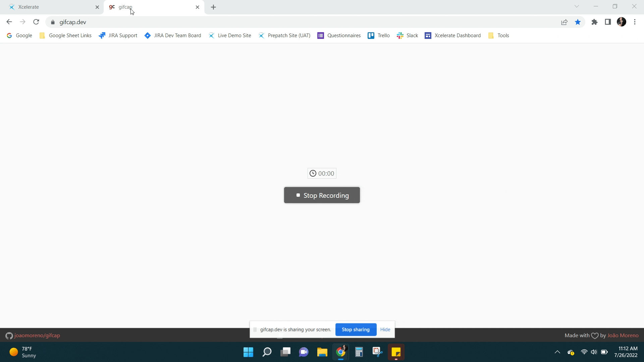
Task: Click the browser extensions icon
Action: tap(594, 22)
